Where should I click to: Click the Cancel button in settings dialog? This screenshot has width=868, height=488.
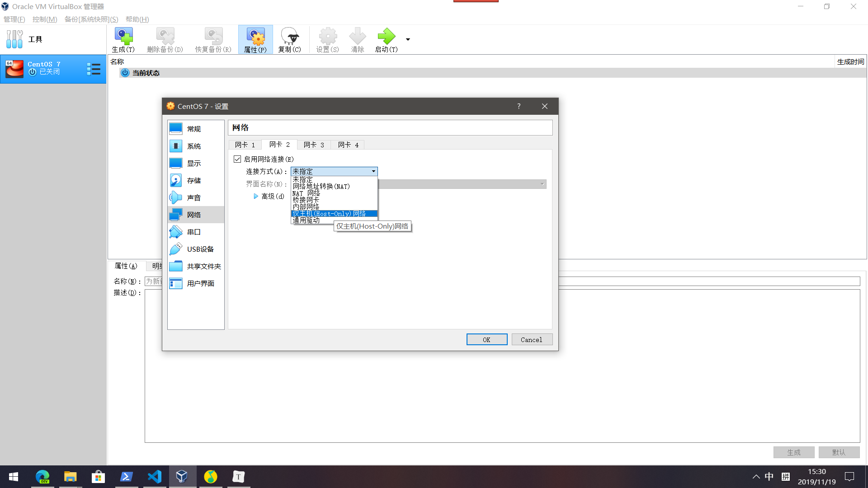(x=531, y=340)
